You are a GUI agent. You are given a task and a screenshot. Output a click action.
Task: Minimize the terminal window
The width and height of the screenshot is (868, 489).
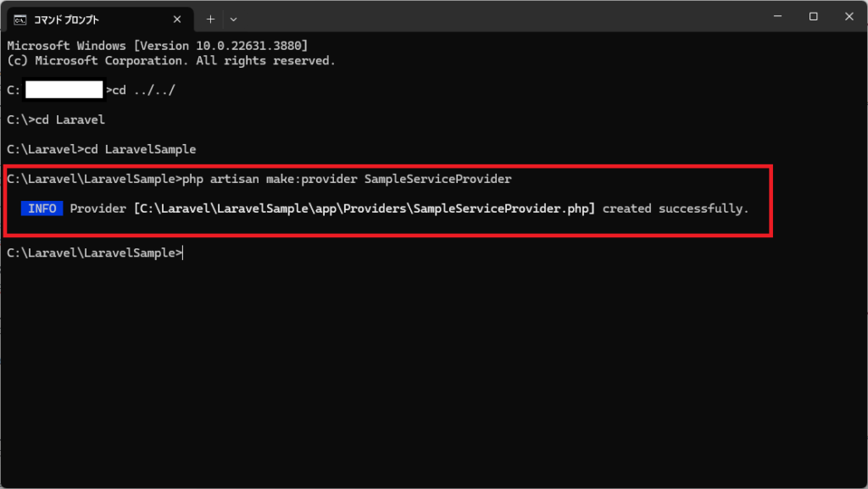coord(778,17)
